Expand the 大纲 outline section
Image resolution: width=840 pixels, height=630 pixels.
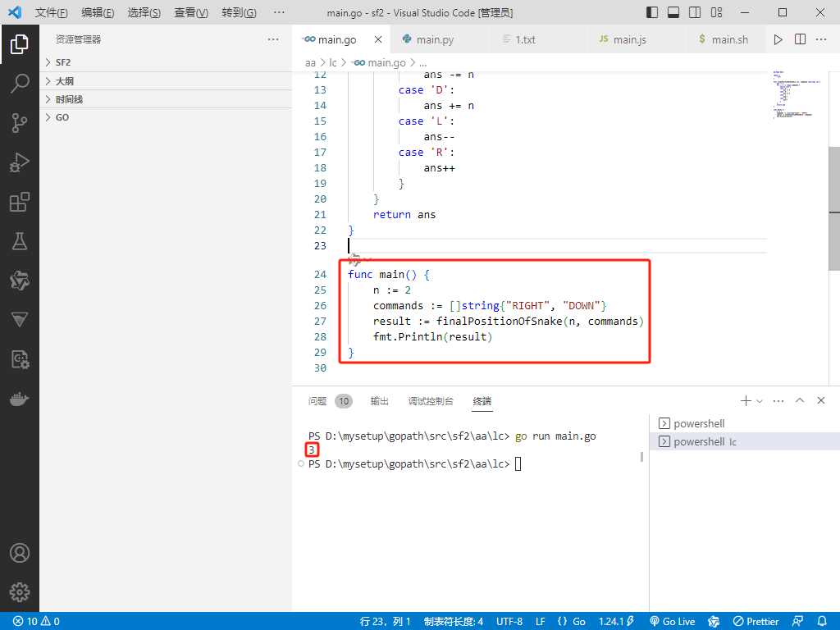pos(166,81)
